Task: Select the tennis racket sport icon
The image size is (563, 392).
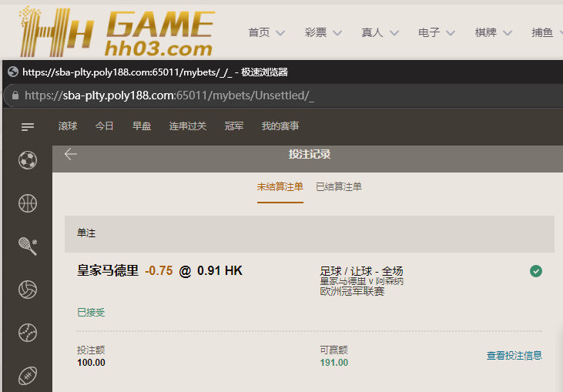Action: pyautogui.click(x=28, y=246)
